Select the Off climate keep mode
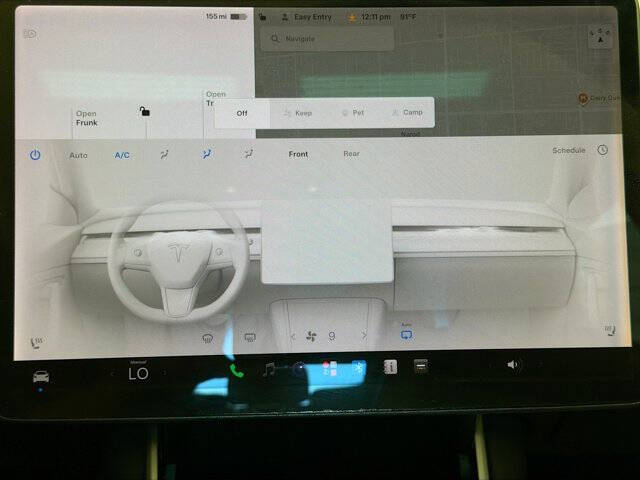This screenshot has width=640, height=480. click(242, 113)
